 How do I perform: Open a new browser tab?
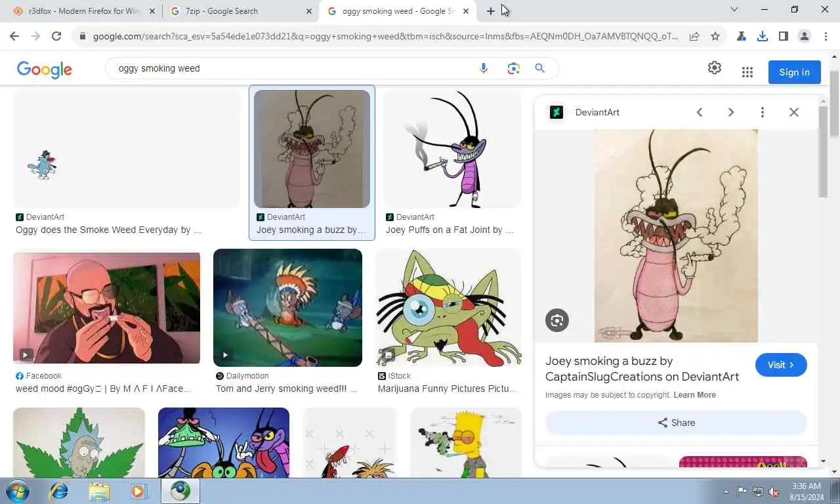coord(491,11)
